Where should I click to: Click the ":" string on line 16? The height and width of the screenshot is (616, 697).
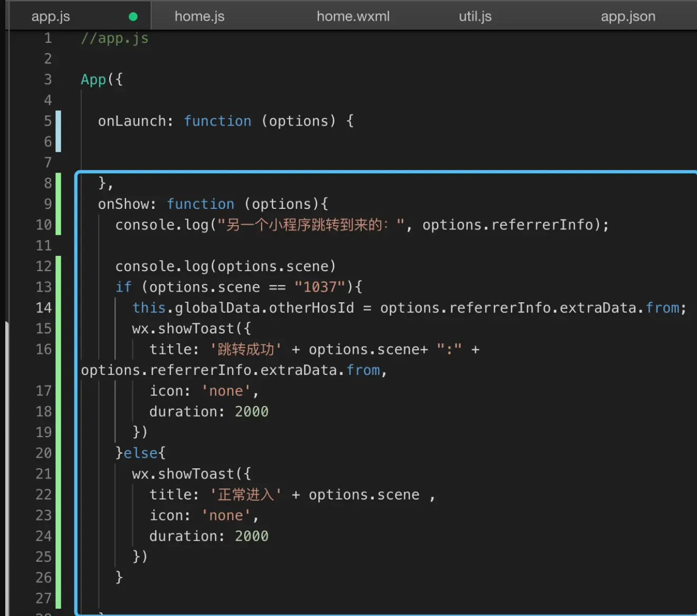(x=449, y=350)
